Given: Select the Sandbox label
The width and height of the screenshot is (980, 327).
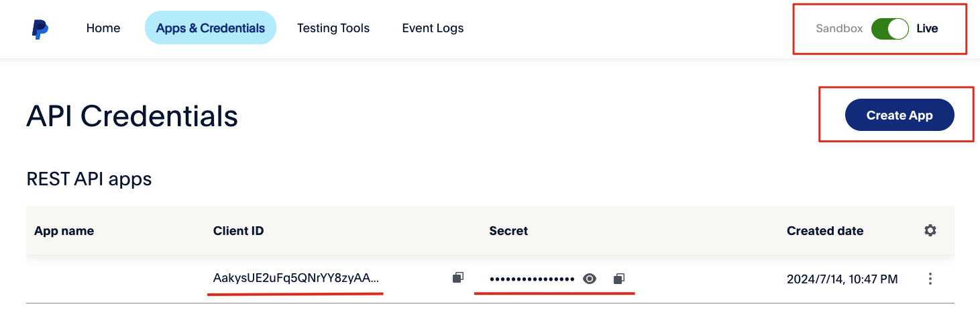Looking at the screenshot, I should click(x=839, y=29).
